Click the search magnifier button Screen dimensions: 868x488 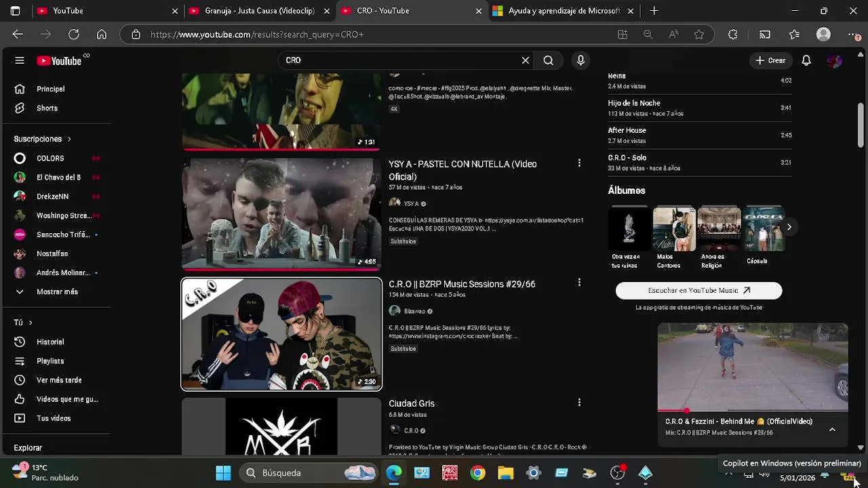(548, 60)
